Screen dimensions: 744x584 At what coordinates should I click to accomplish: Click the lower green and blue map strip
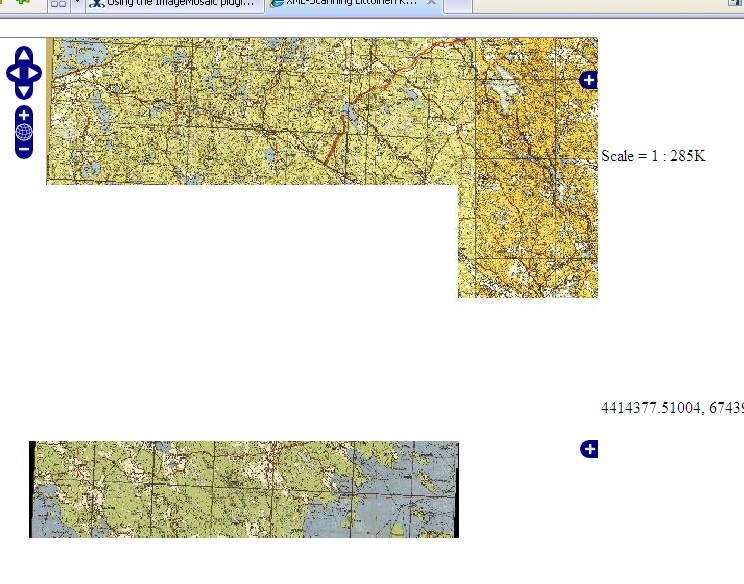244,489
